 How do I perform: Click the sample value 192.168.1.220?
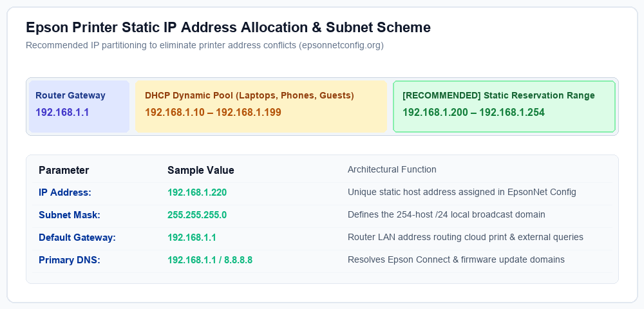[x=197, y=192]
